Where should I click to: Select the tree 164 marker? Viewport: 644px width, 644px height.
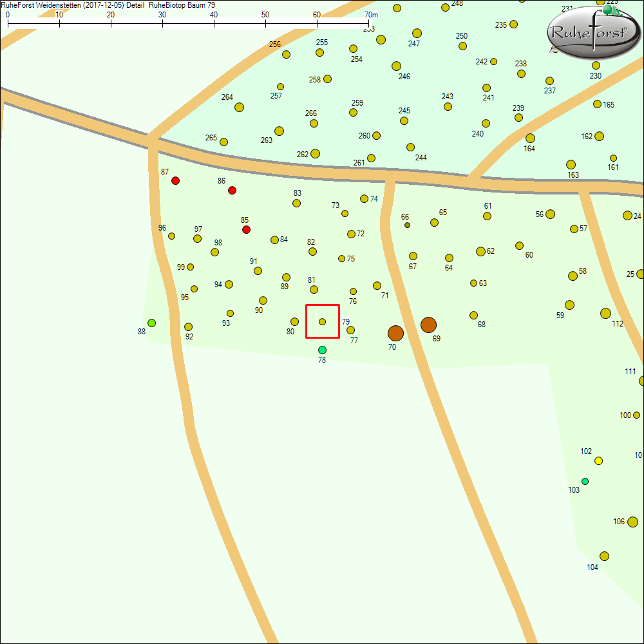click(530, 138)
